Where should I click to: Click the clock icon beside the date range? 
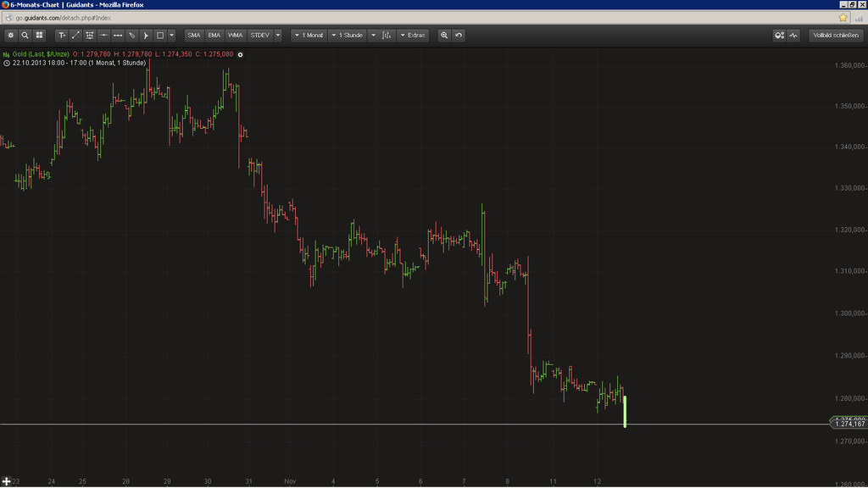(7, 63)
